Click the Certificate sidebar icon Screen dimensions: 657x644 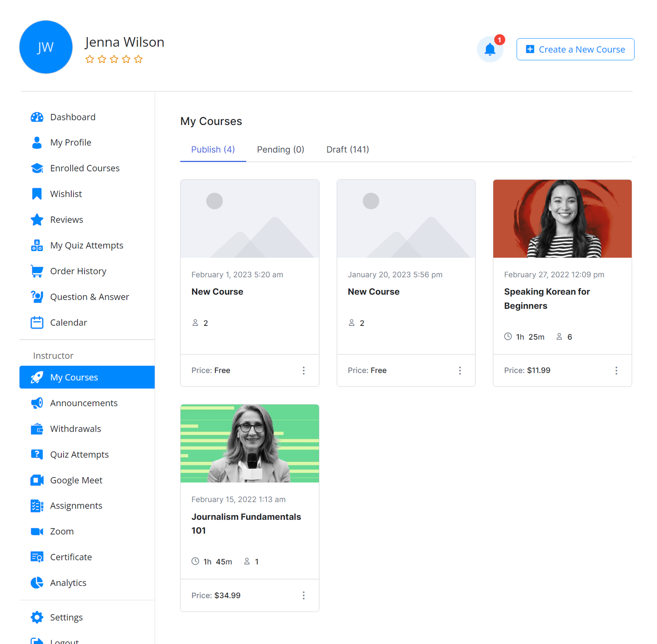pyautogui.click(x=37, y=557)
